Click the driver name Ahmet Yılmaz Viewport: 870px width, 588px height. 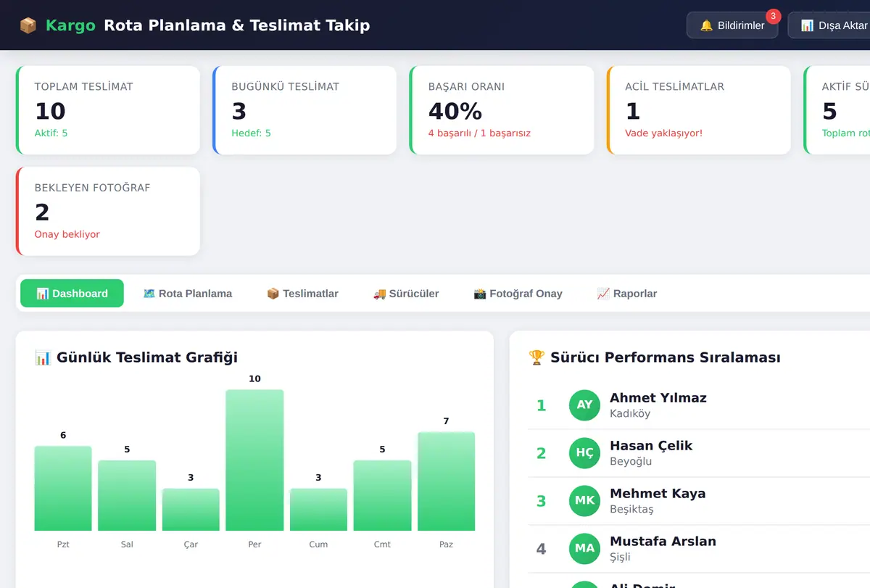click(658, 397)
